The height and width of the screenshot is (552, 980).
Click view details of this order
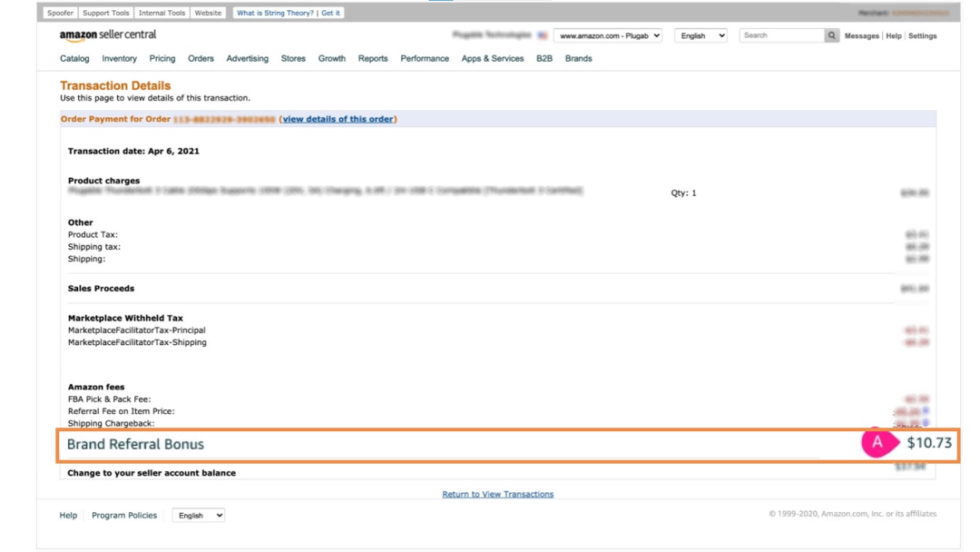[x=338, y=119]
